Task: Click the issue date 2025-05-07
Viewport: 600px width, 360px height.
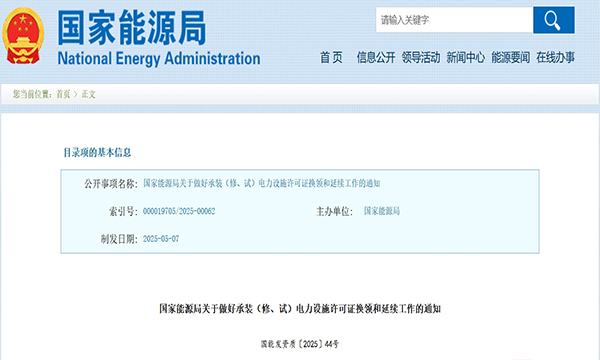Action: pos(161,239)
